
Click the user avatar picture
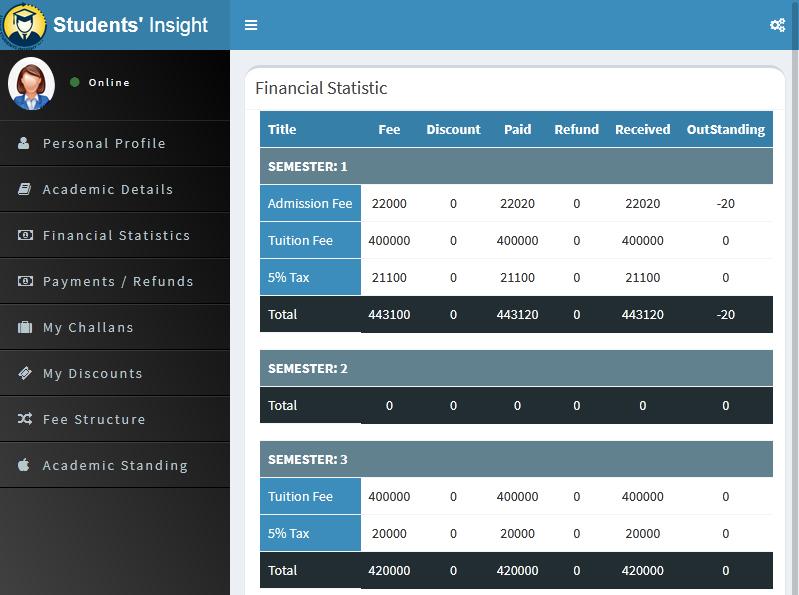tap(31, 84)
